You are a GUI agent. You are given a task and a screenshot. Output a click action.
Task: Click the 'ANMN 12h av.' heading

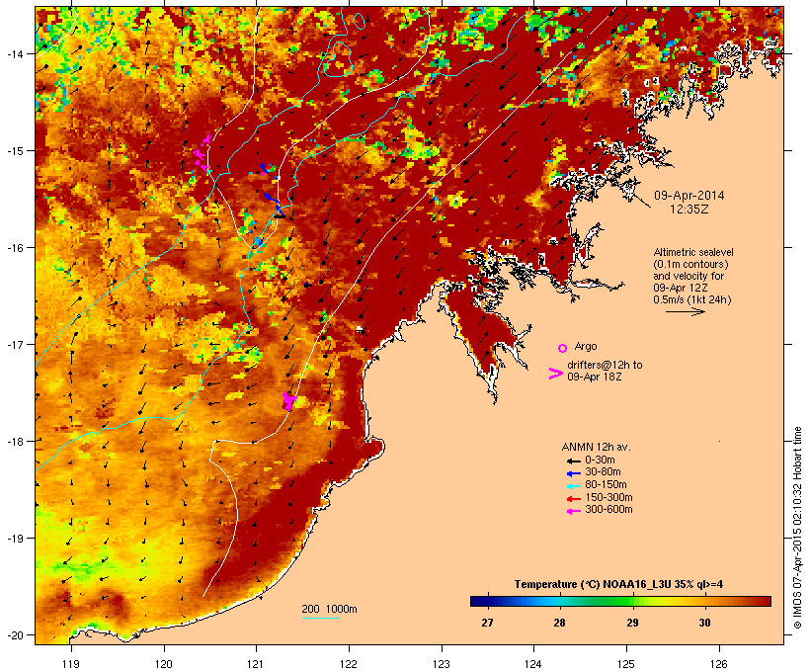pos(596,447)
